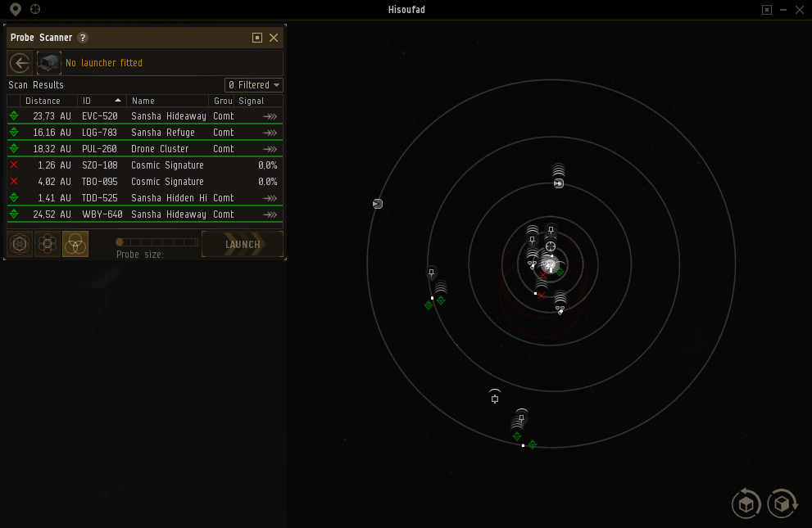The width and height of the screenshot is (812, 528).
Task: Toggle the green marker on WBY-640 row
Action: click(13, 214)
